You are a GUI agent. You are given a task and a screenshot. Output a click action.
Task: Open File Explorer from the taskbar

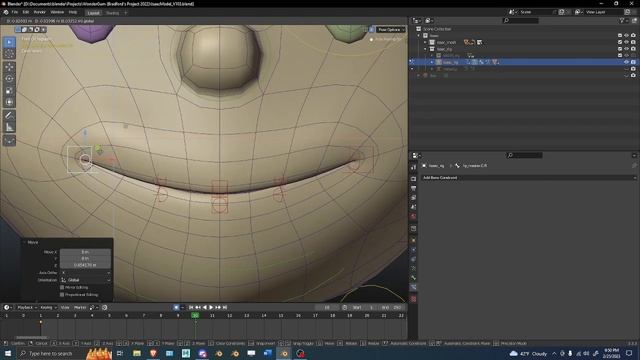[137, 353]
